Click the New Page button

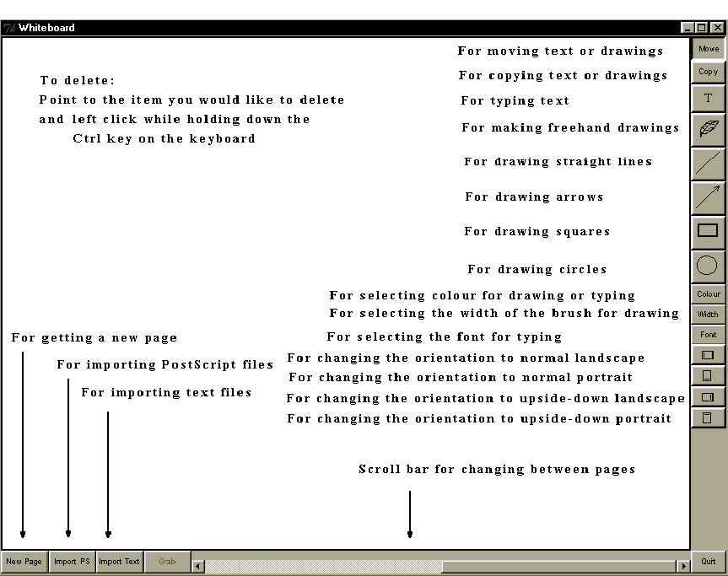tap(24, 562)
